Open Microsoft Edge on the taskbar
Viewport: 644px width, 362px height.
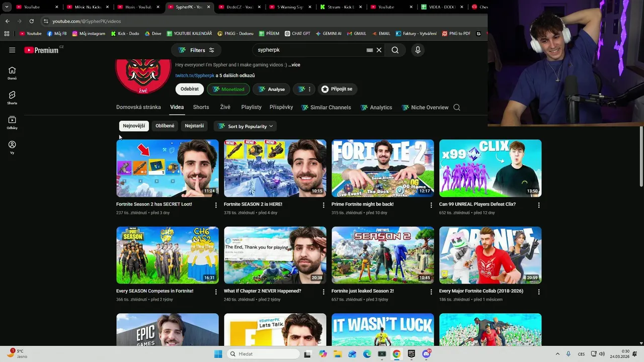(367, 354)
